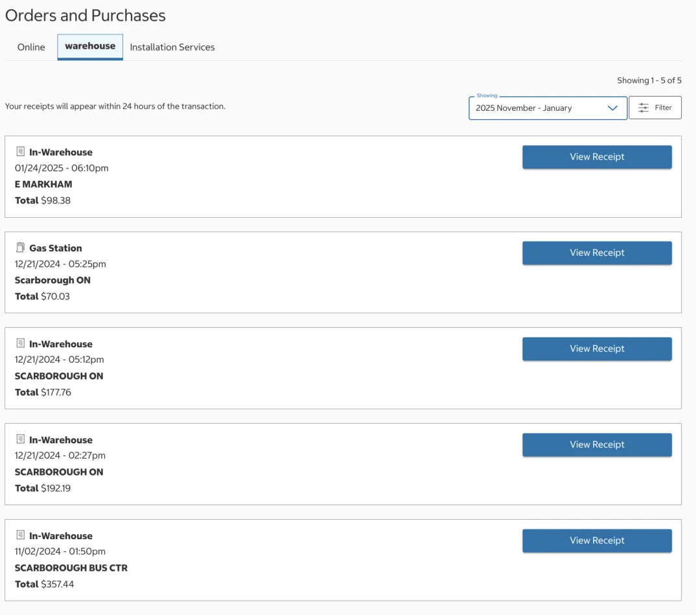The width and height of the screenshot is (700, 615).
Task: Click the Total $98.38 amount
Action: tap(43, 200)
